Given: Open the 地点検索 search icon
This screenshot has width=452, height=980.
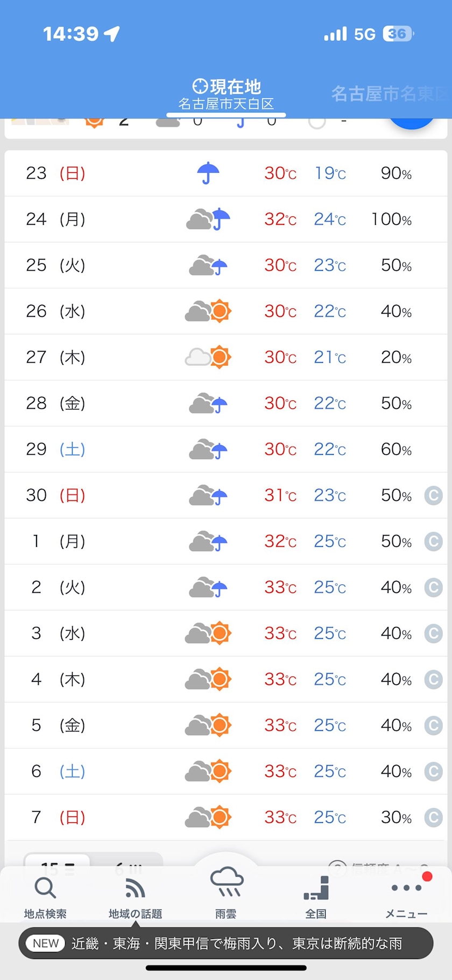Looking at the screenshot, I should (x=45, y=888).
